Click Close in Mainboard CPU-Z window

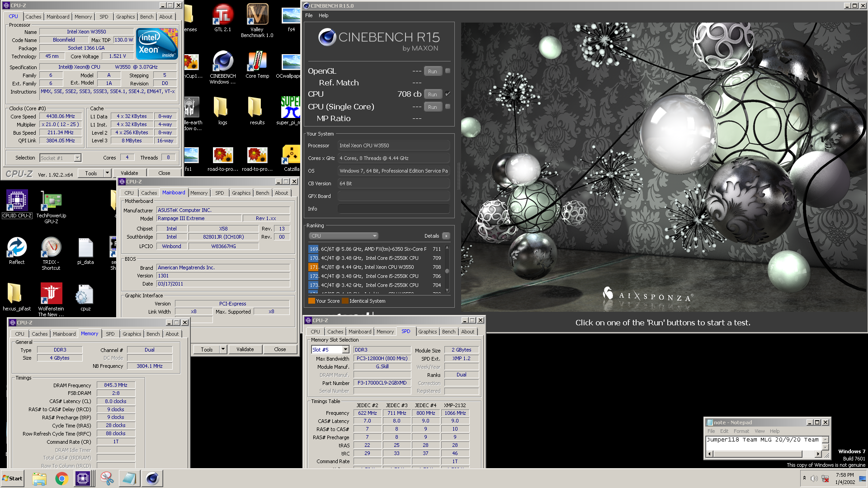(280, 349)
